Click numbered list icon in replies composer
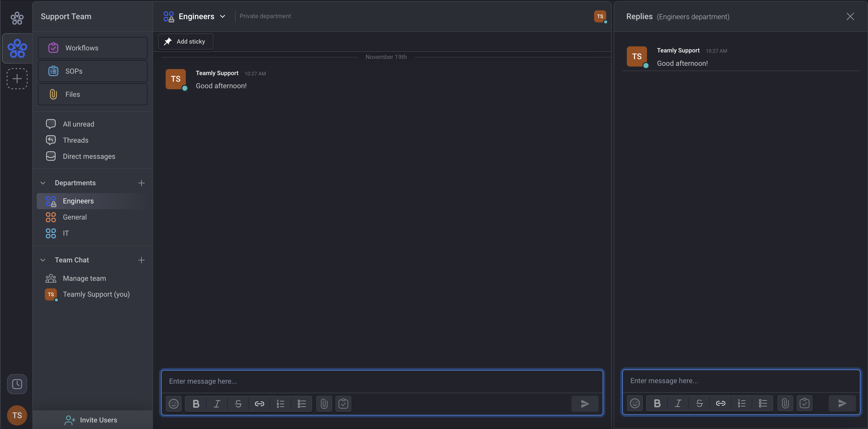 click(x=741, y=403)
